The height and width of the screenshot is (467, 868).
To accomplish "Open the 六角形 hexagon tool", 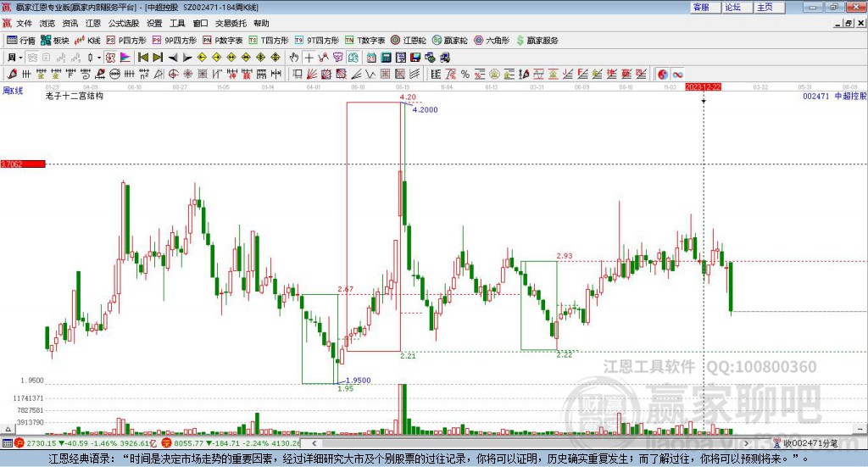I will point(491,41).
